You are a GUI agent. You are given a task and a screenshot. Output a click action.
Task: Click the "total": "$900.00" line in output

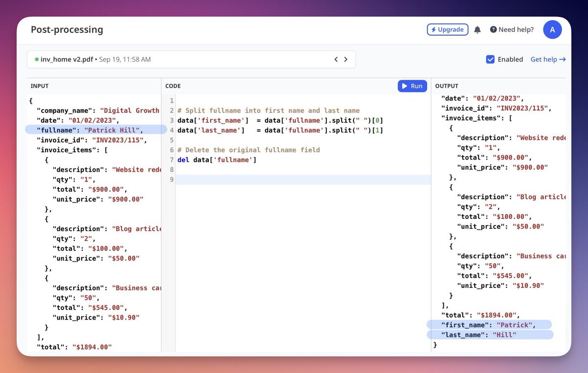[x=494, y=157]
